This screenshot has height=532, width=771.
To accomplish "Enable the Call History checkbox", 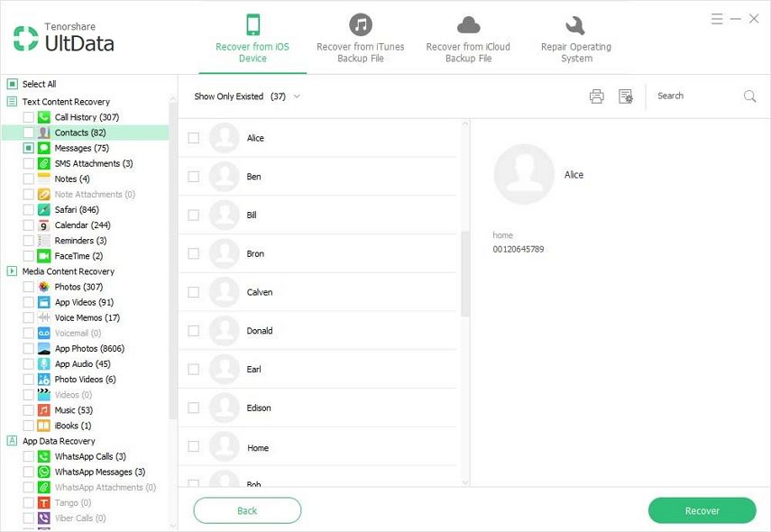I will point(27,116).
